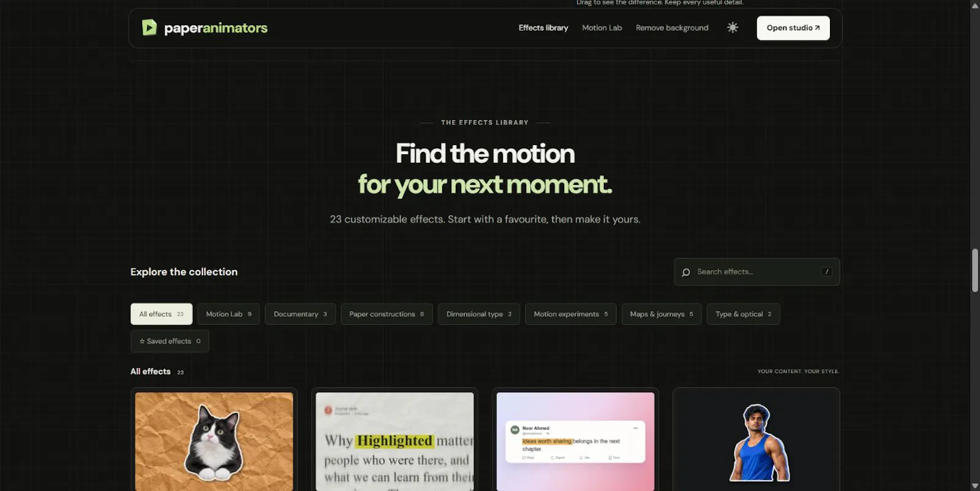Filter by Dimensional type
This screenshot has height=491, width=980.
click(x=479, y=314)
